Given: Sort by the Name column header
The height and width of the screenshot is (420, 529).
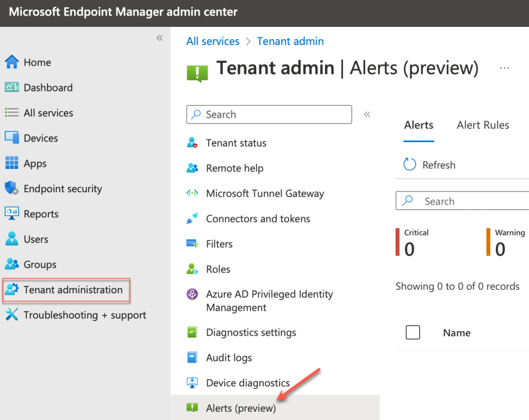Looking at the screenshot, I should [x=457, y=333].
